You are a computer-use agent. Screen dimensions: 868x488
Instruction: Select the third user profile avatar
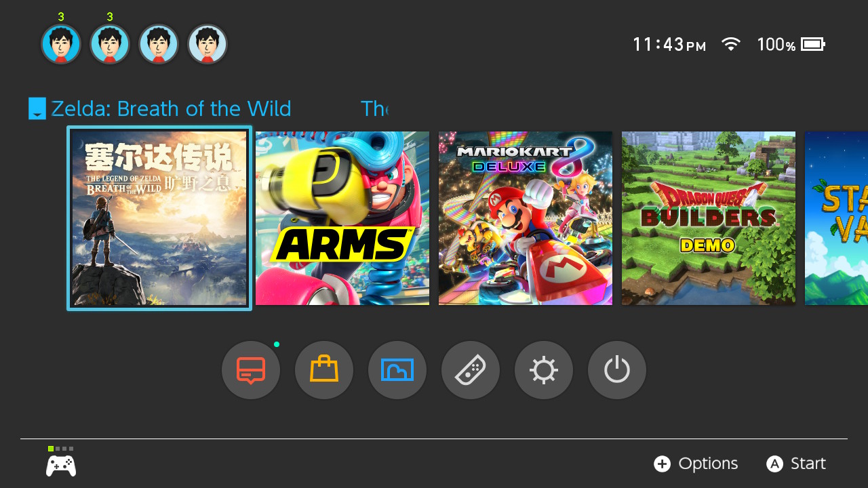(x=159, y=45)
